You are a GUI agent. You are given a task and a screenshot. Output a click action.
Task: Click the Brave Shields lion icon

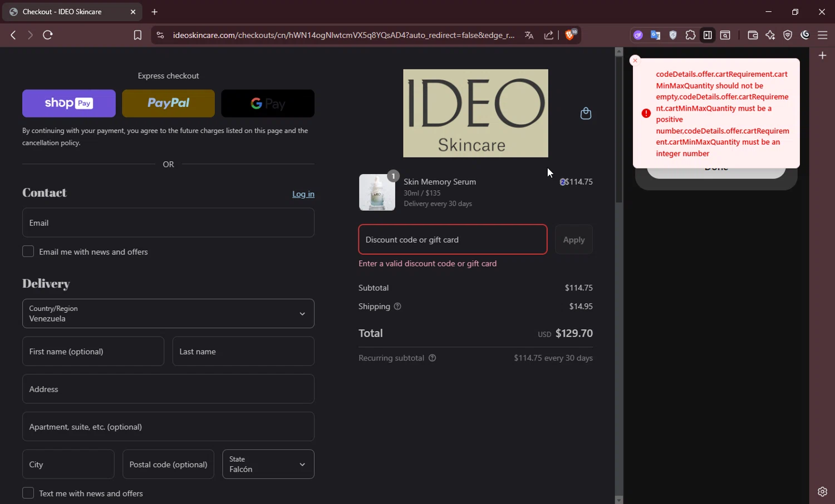[570, 35]
